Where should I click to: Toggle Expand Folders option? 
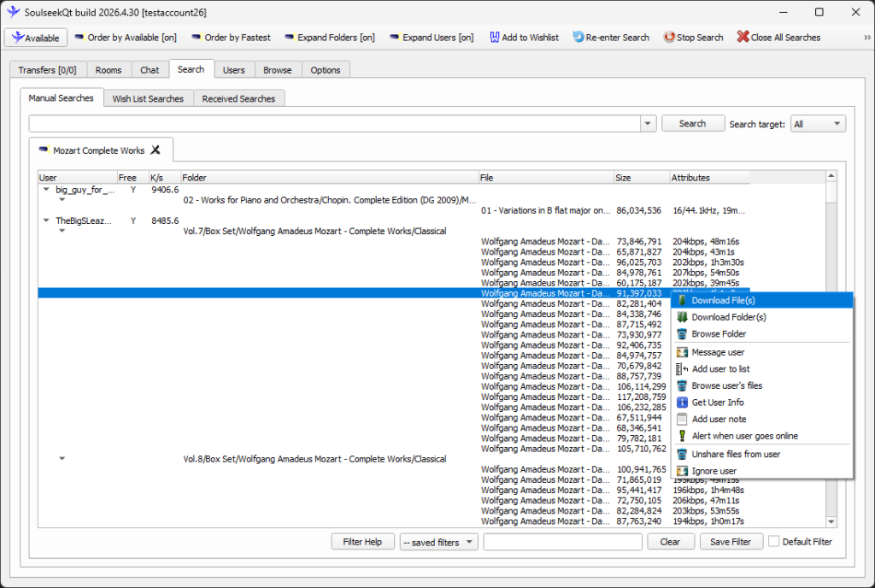point(329,38)
